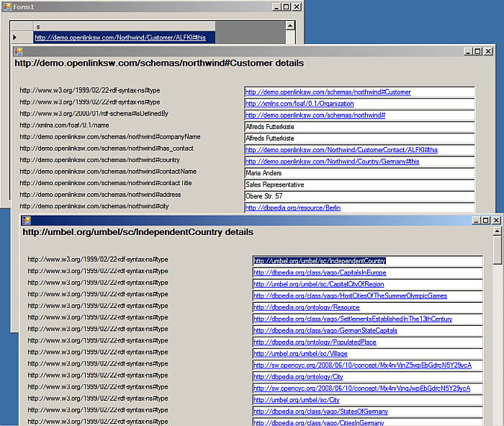Close the Form1 window
This screenshot has width=504, height=426.
click(x=297, y=6)
